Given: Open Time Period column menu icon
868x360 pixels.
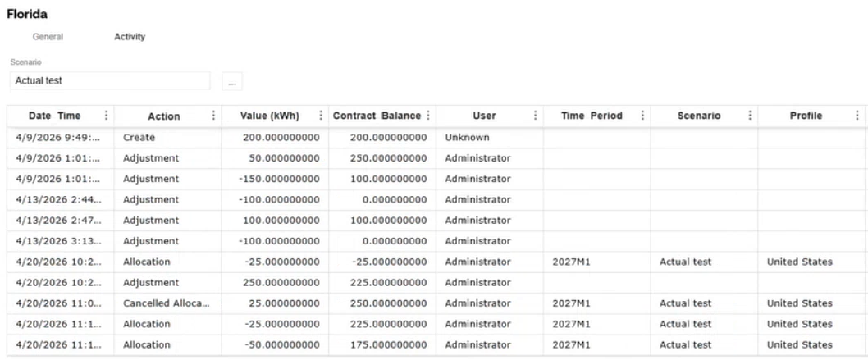Looking at the screenshot, I should [x=642, y=116].
